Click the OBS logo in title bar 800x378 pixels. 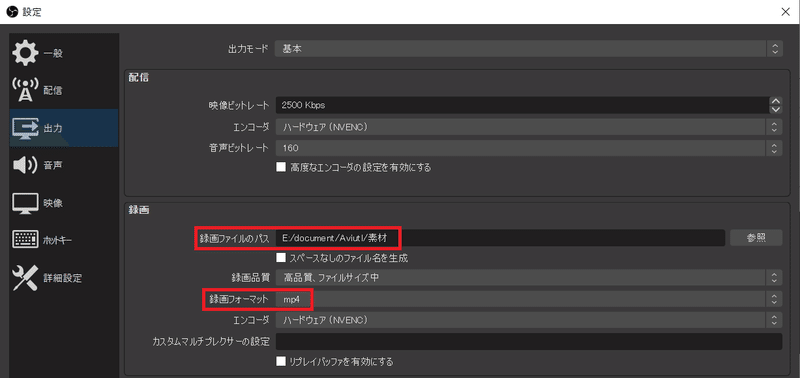(12, 12)
